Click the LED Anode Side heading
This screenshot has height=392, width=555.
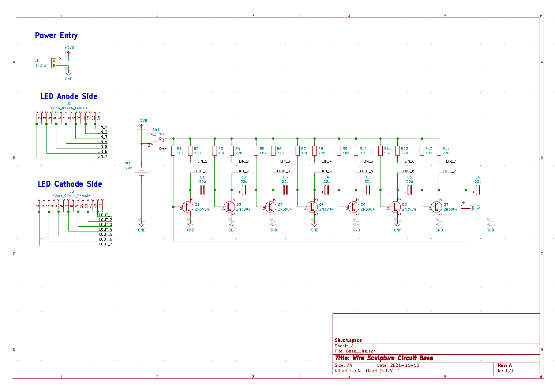tap(69, 96)
